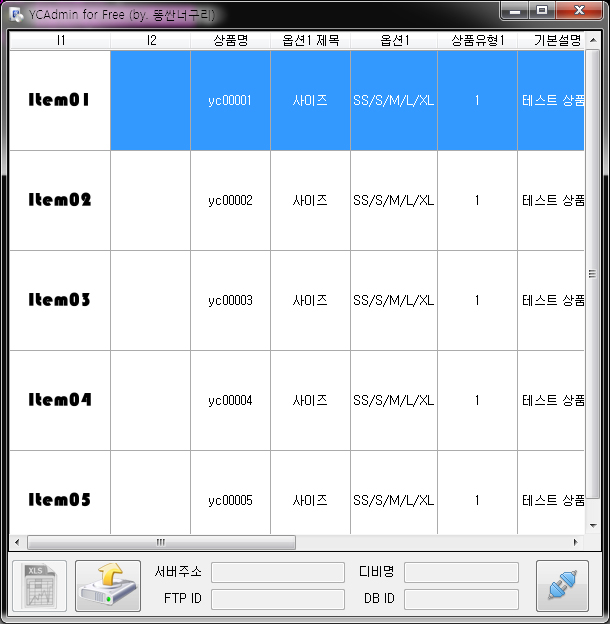The height and width of the screenshot is (624, 610).
Task: Click SS/S/M/L/XL cell in yc00002 row
Action: pos(394,201)
